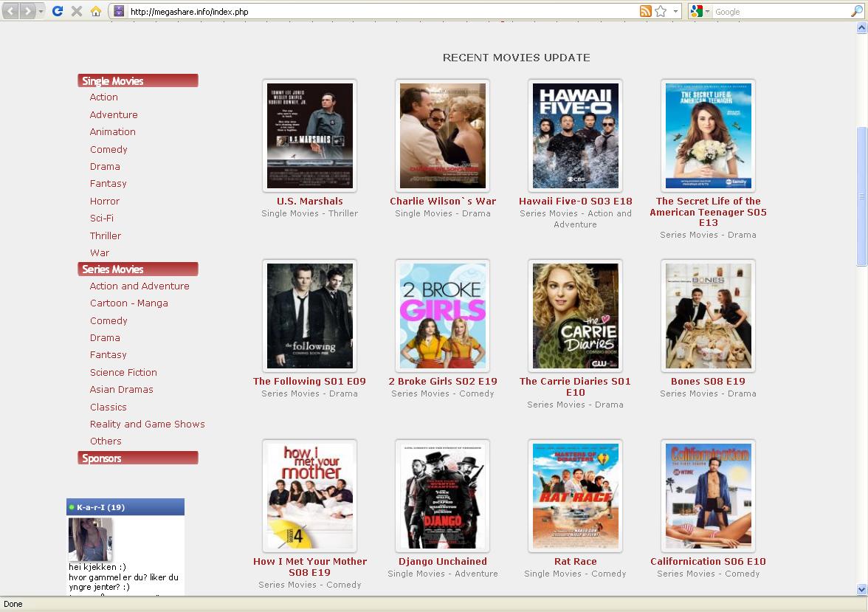Click the Secret Life of American Teenager poster
Image resolution: width=868 pixels, height=612 pixels.
(x=708, y=136)
